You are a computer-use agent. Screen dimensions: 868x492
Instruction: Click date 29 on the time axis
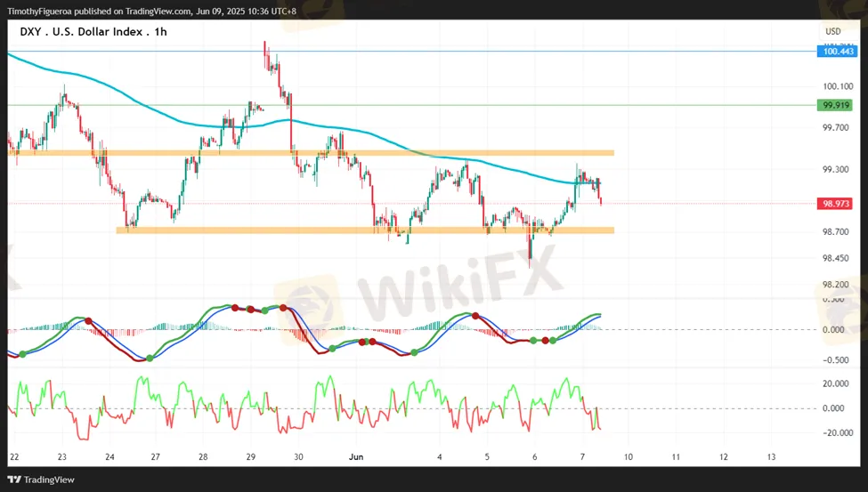click(x=251, y=456)
